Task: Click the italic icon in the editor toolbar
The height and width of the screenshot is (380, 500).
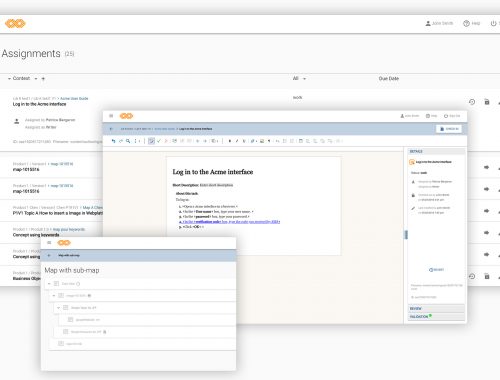Action: click(x=237, y=141)
